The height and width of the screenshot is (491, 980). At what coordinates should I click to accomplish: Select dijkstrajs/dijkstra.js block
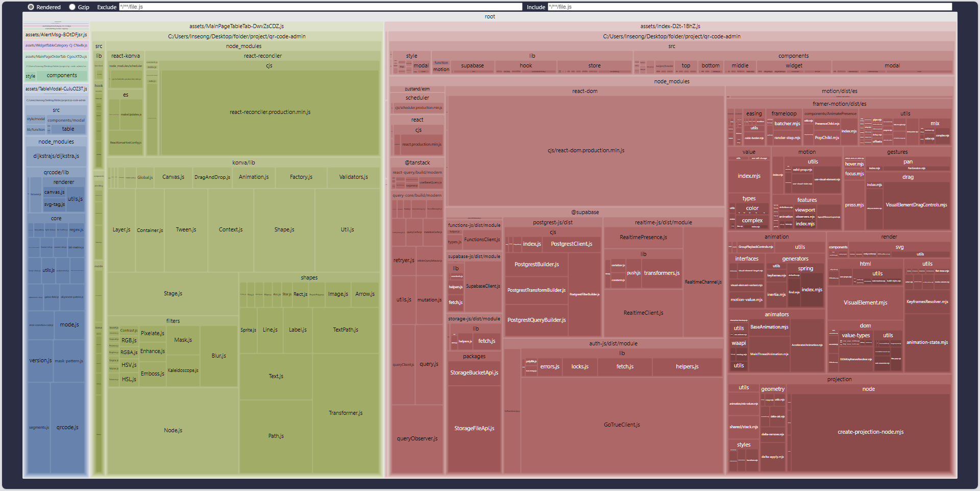(56, 156)
